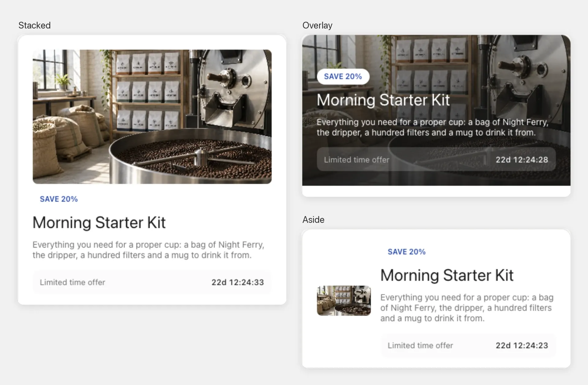
Task: Click the description paragraph in the Stacked card
Action: (149, 250)
